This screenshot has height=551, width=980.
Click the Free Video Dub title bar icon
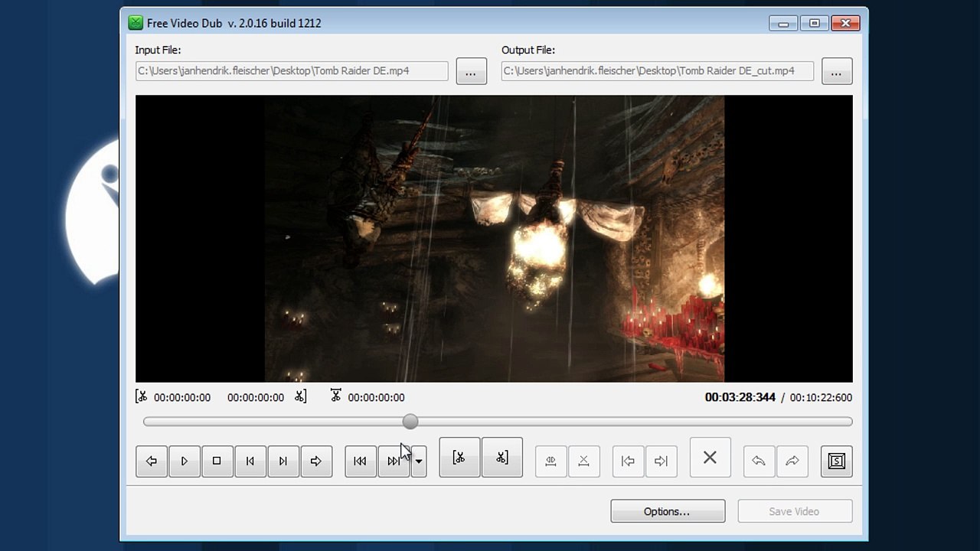click(136, 23)
